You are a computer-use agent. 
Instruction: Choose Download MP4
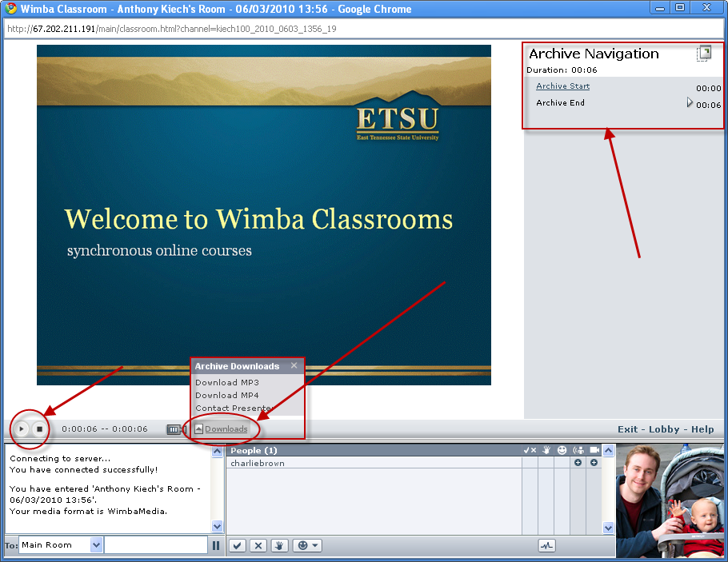[227, 396]
